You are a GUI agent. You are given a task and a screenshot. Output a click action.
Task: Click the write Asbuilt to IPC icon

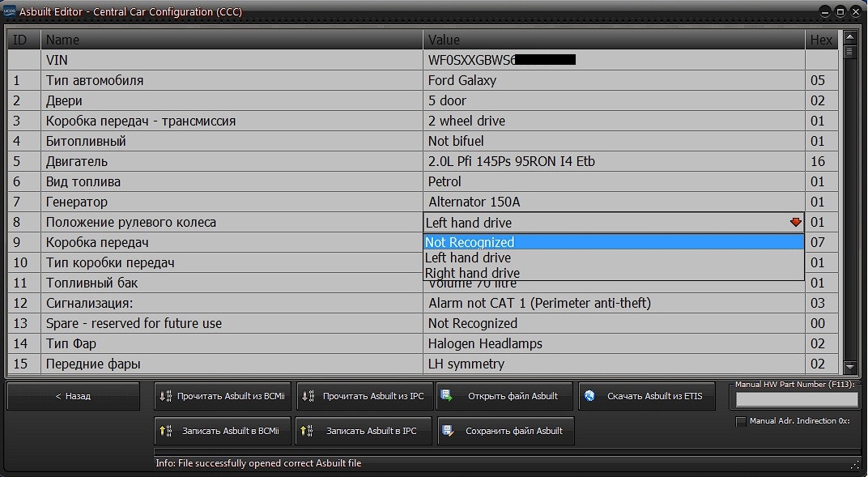[308, 432]
